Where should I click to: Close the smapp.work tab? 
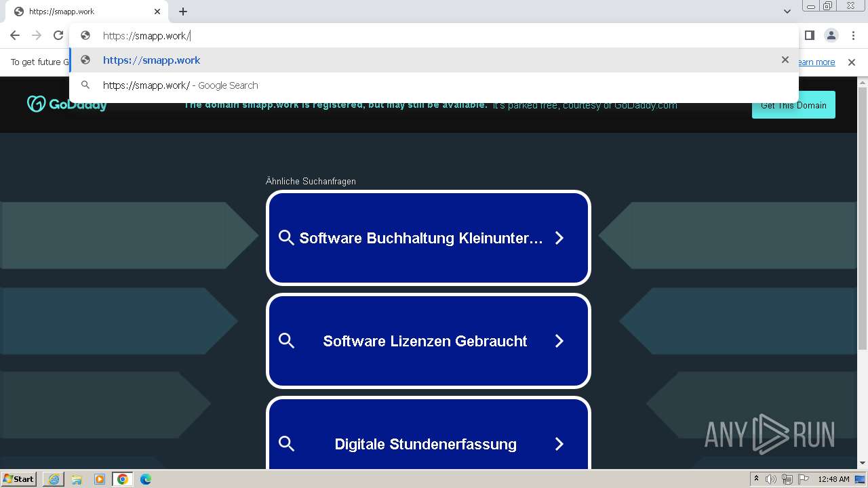click(x=157, y=12)
